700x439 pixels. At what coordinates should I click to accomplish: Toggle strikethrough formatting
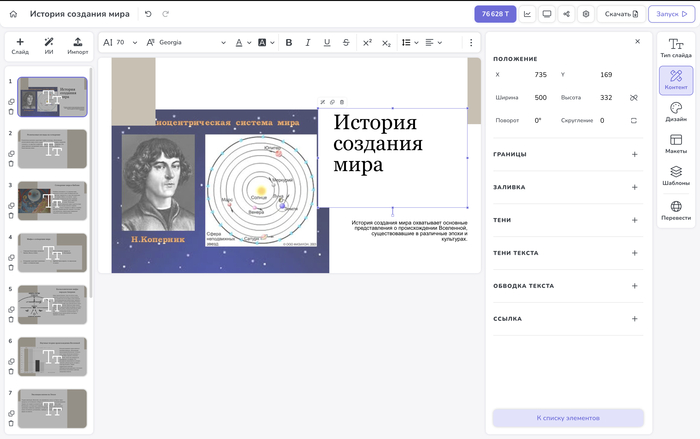[346, 42]
